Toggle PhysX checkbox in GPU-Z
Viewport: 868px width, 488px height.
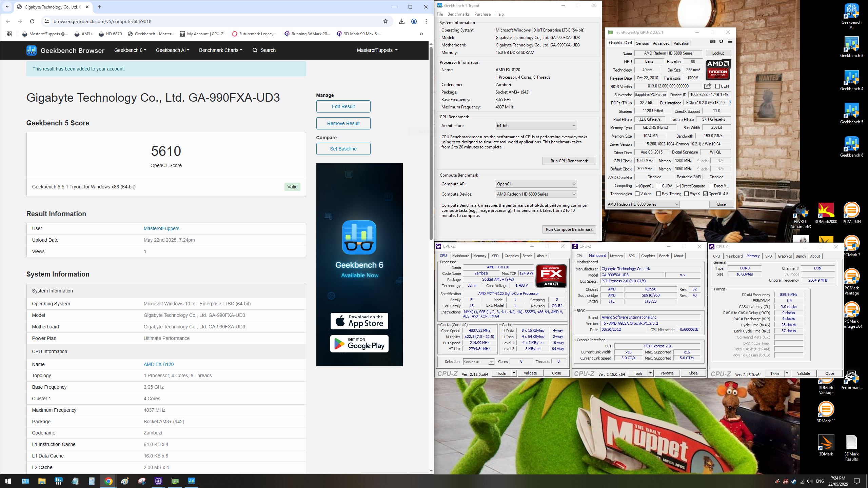click(x=686, y=194)
